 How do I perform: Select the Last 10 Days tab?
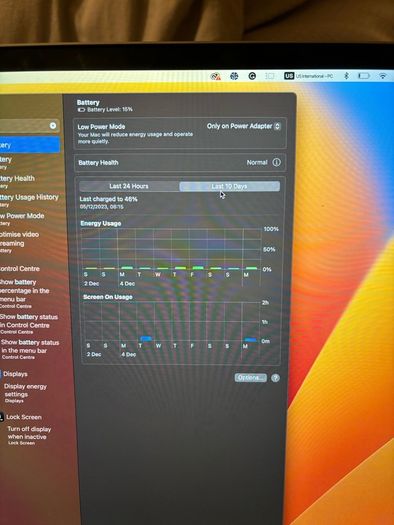230,186
